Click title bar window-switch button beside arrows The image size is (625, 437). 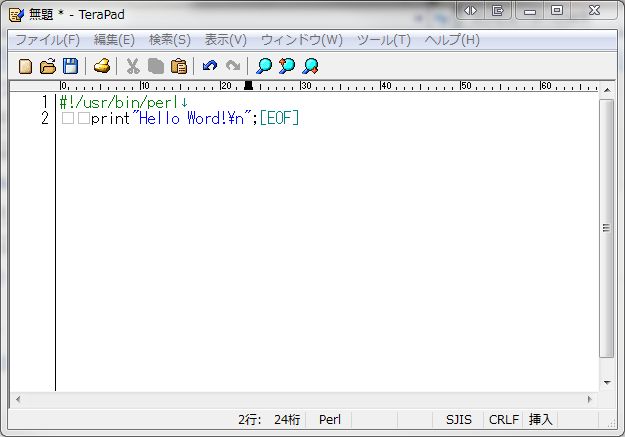[497, 10]
